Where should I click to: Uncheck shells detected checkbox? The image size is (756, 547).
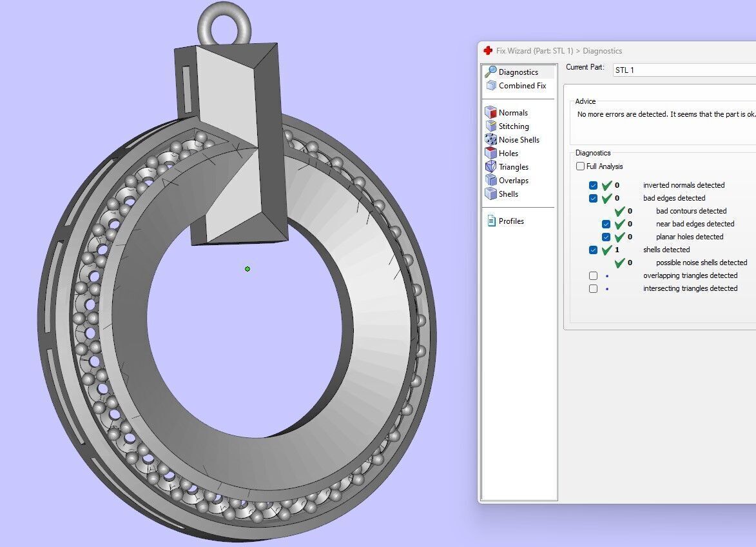(x=593, y=250)
